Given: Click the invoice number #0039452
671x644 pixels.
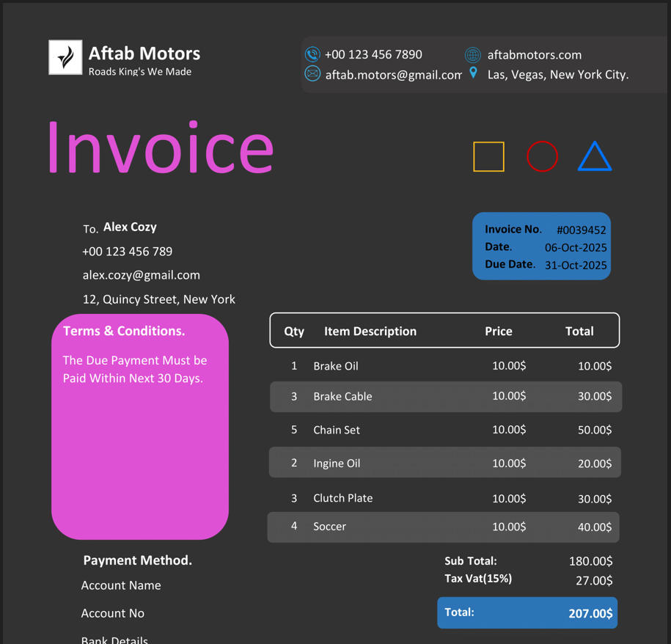Looking at the screenshot, I should [x=581, y=230].
